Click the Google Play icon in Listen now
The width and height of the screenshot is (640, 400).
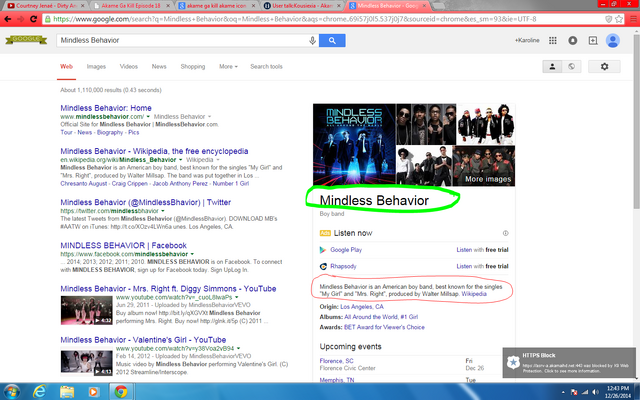point(323,250)
